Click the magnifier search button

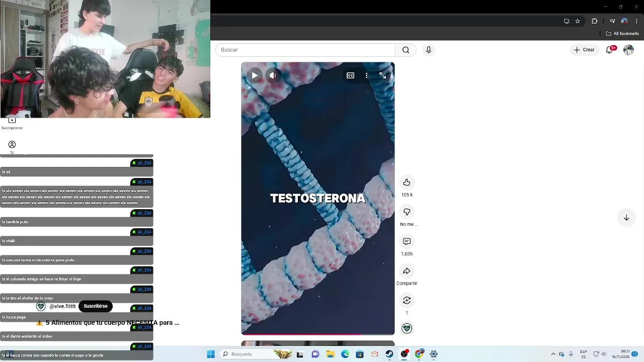pos(406,50)
